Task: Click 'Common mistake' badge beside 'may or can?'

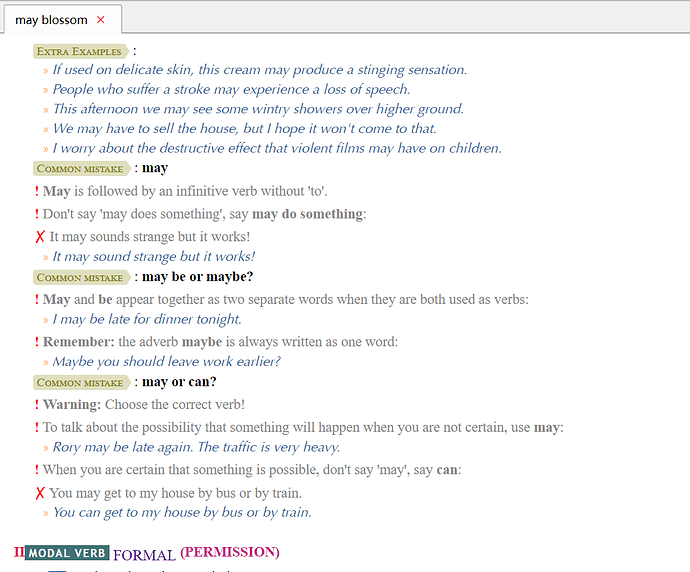Action: (81, 383)
